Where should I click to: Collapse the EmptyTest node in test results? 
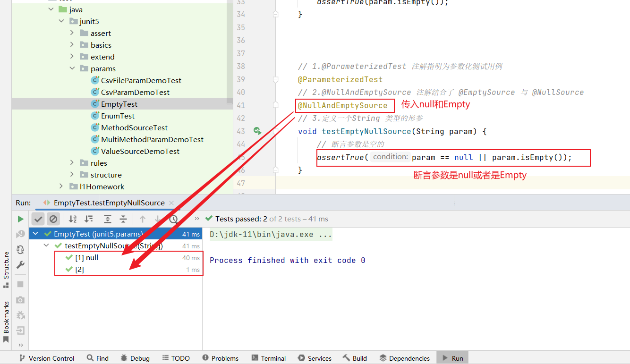tap(35, 234)
